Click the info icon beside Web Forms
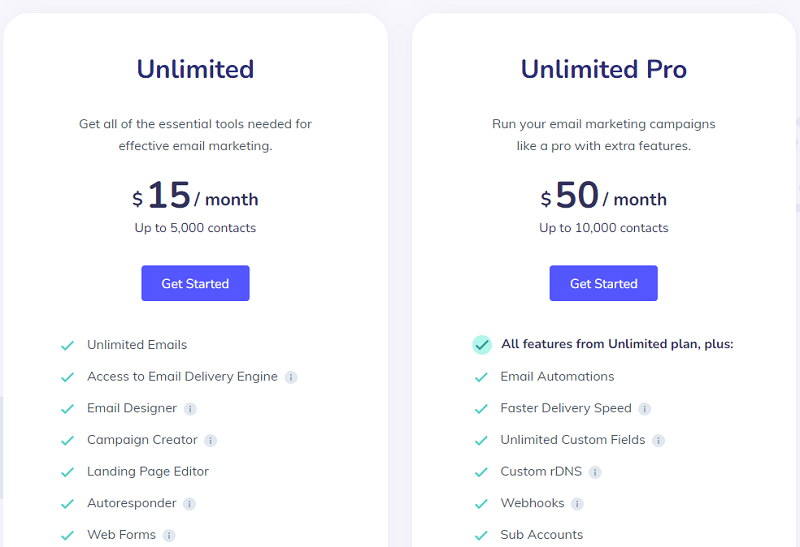Viewport: 800px width, 547px height. point(169,536)
